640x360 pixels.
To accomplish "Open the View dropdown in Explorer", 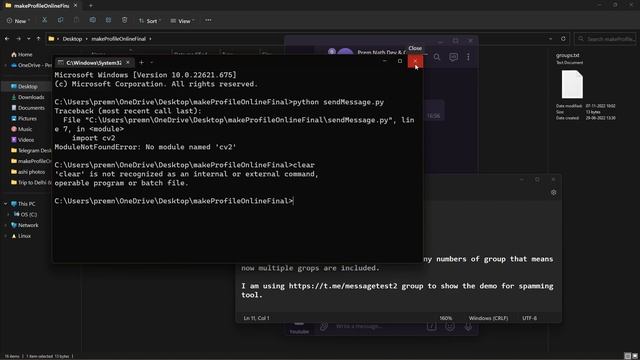I will (x=182, y=20).
